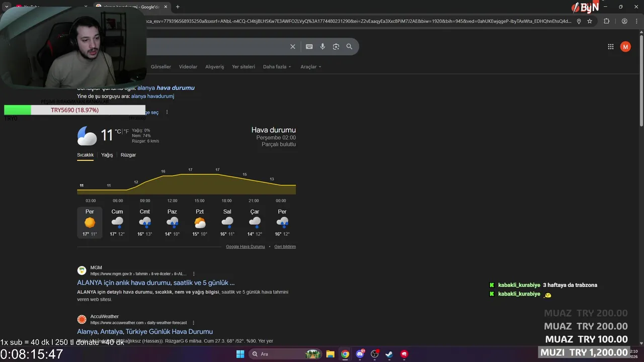Select the first Per forecast day showing 17° 11°
This screenshot has height=362, width=644.
coord(90,222)
